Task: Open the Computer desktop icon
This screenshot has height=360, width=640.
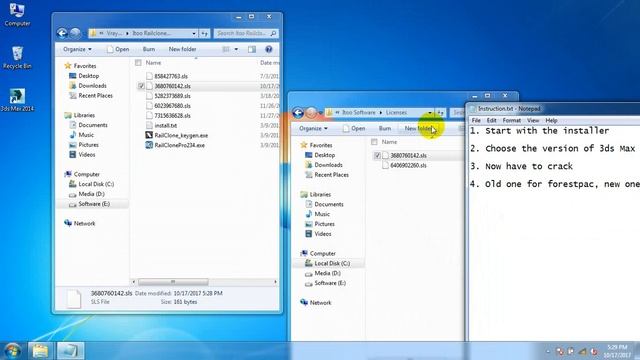Action: pyautogui.click(x=17, y=14)
